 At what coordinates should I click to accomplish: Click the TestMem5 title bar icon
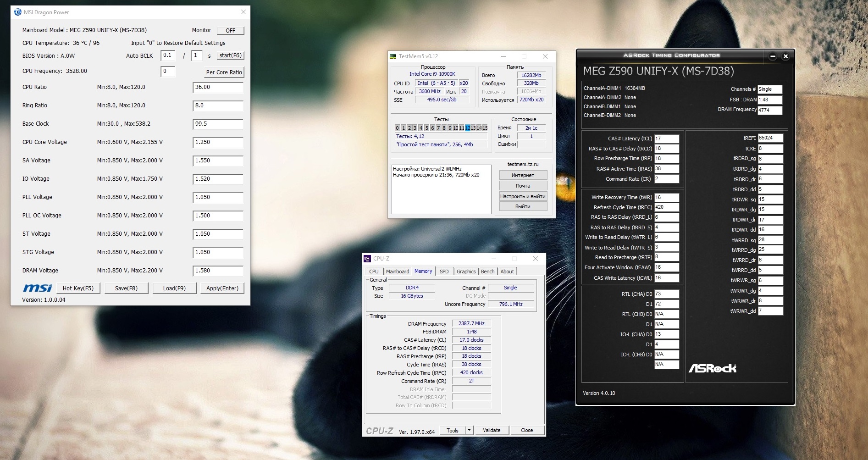[x=393, y=56]
